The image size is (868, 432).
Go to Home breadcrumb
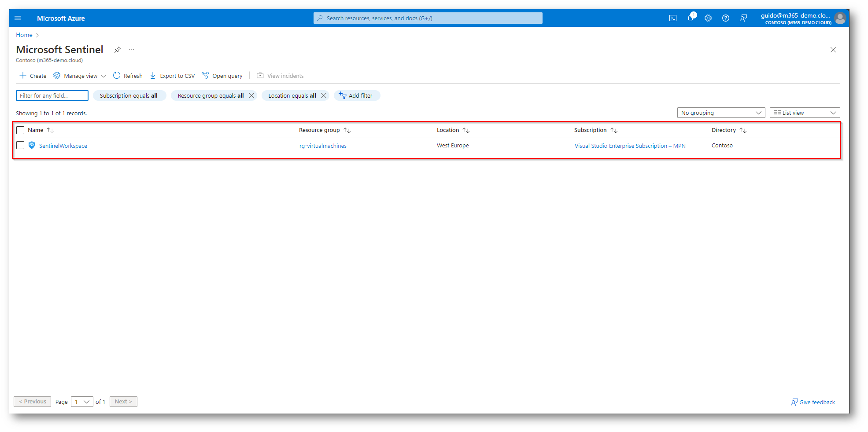point(24,35)
